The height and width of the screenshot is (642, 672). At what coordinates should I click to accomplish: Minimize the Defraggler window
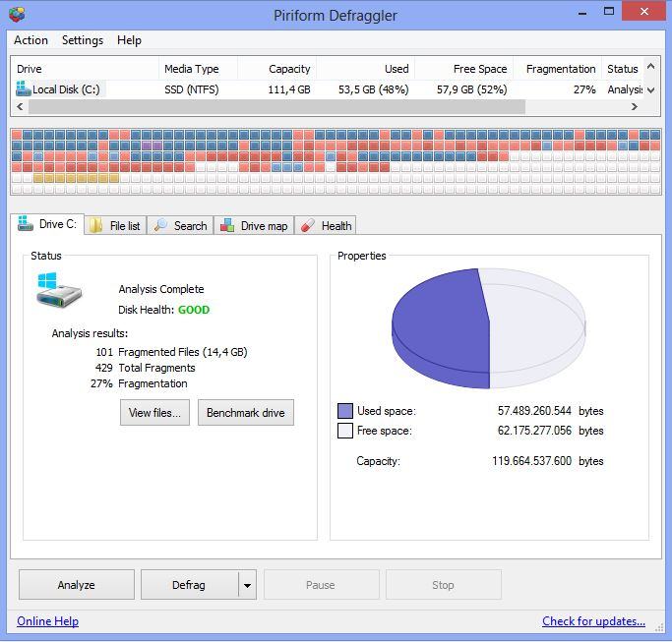[x=582, y=13]
